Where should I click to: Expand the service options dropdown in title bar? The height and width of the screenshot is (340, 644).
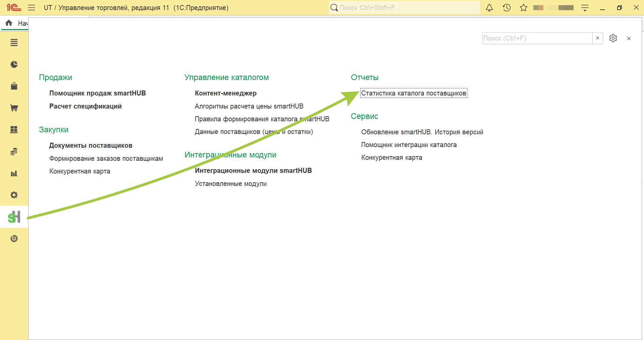(585, 8)
